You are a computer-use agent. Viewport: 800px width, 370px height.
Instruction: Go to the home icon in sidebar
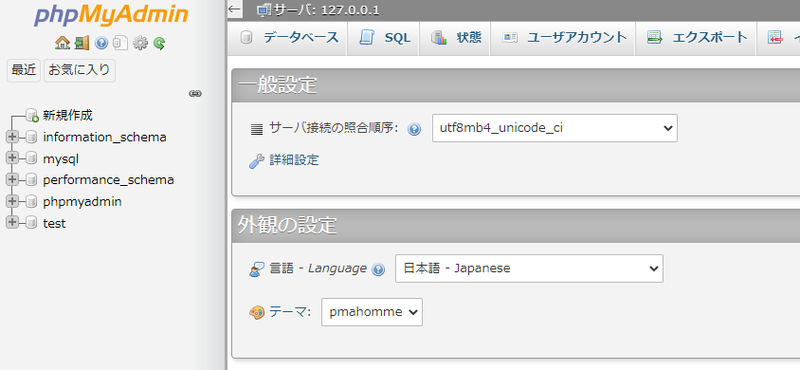pos(62,43)
